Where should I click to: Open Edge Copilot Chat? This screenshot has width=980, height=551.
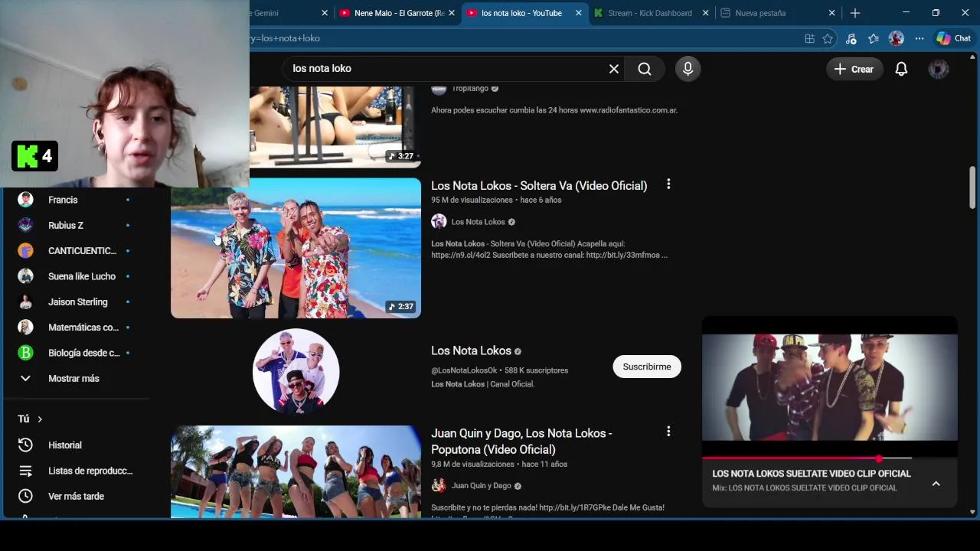pyautogui.click(x=954, y=38)
